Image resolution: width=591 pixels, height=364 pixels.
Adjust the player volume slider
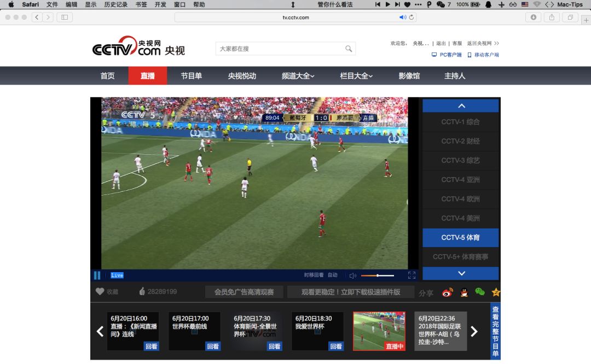(x=378, y=275)
